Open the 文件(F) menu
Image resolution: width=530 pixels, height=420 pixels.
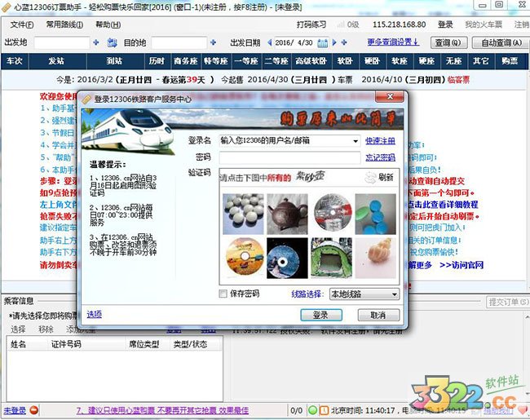(22, 24)
